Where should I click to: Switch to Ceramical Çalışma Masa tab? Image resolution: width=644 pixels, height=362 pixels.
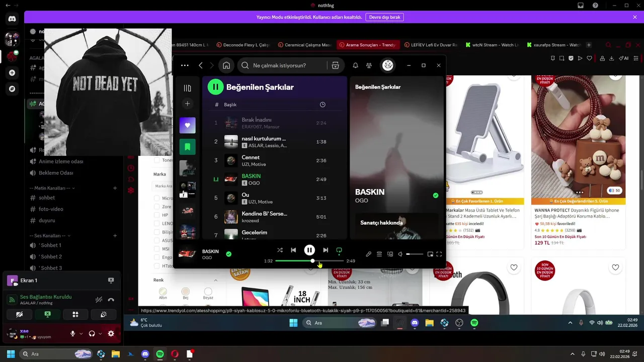[x=304, y=45]
